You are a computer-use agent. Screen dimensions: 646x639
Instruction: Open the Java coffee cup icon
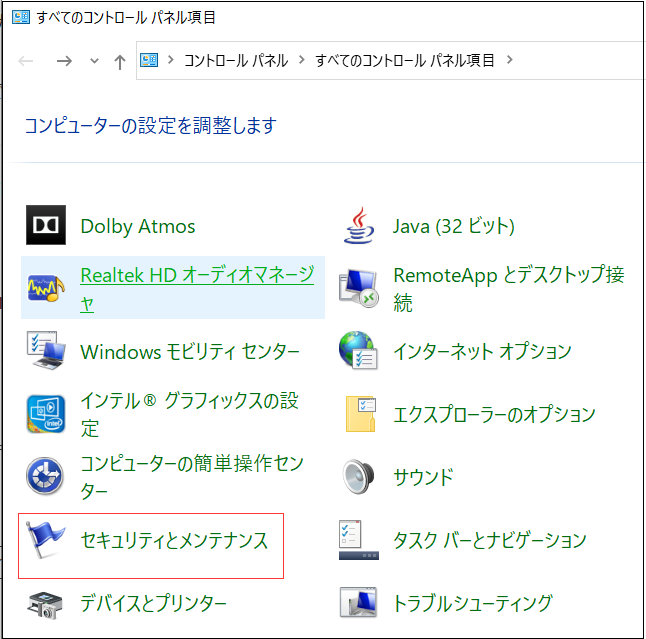click(359, 225)
